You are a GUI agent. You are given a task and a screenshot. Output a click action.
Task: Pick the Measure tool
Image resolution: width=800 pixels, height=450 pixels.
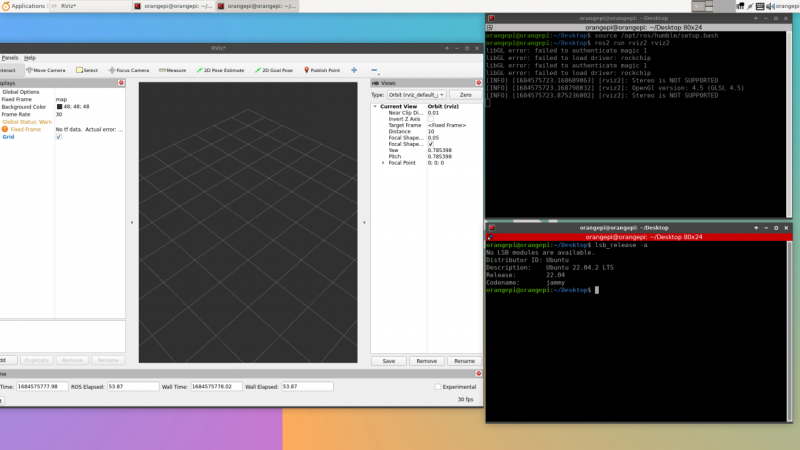click(x=173, y=70)
